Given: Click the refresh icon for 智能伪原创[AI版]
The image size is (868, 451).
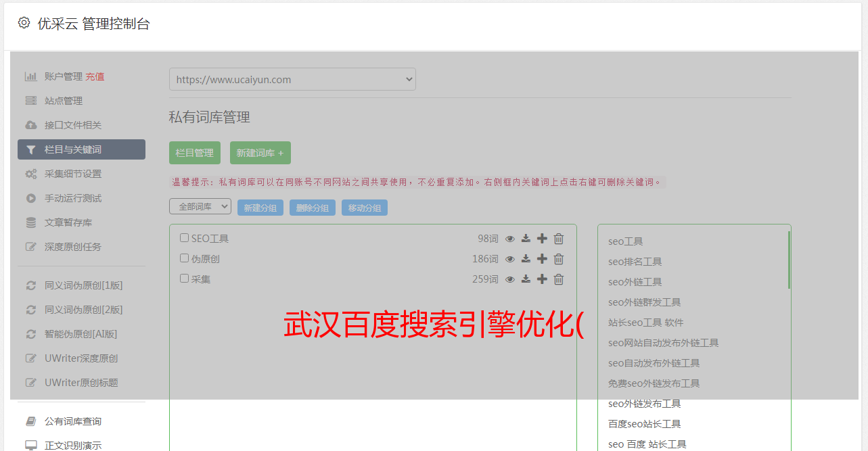Looking at the screenshot, I should (31, 334).
